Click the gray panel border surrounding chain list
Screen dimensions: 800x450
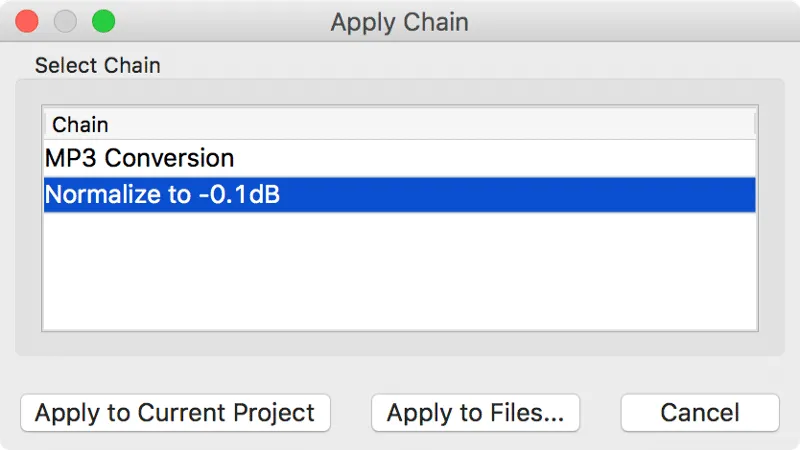click(28, 218)
